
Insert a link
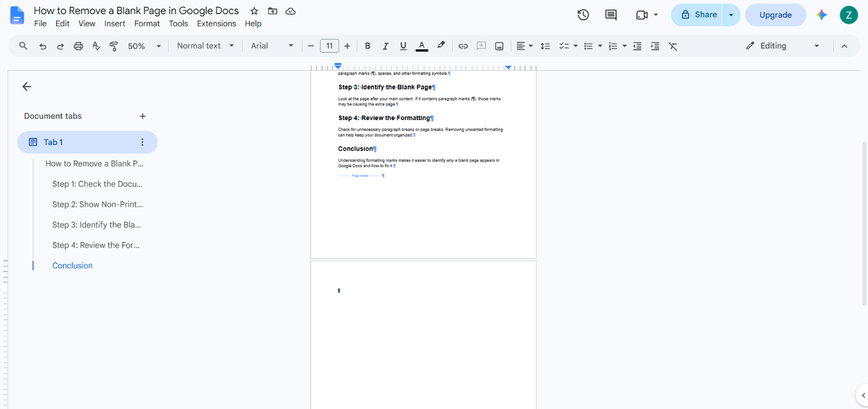coord(463,46)
